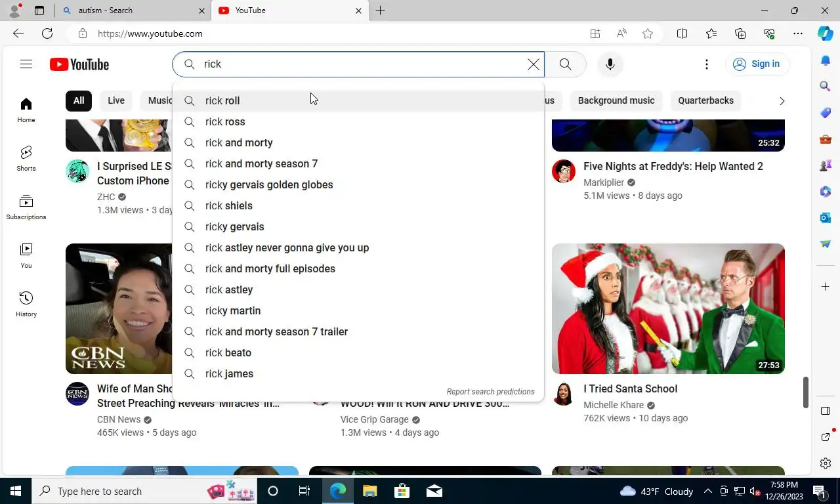Choose 'rick astley never gonna give you up'
This screenshot has height=504, width=840.
coord(358,247)
